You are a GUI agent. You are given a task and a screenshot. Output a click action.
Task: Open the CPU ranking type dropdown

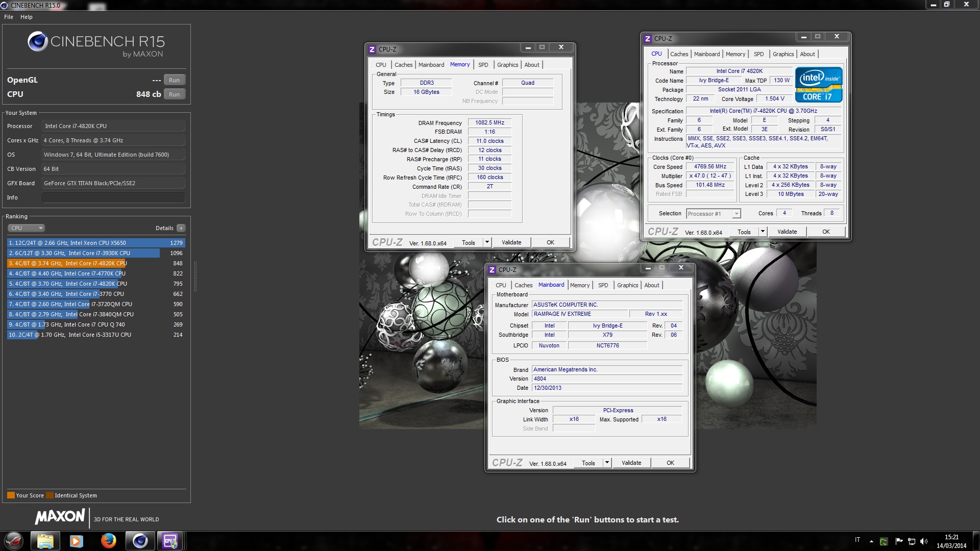pos(27,228)
